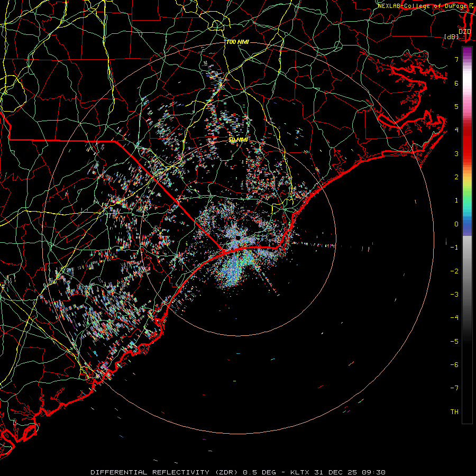Screen dimensions: 476x476
Task: Click the DZD product label above color bar
Action: (464, 32)
